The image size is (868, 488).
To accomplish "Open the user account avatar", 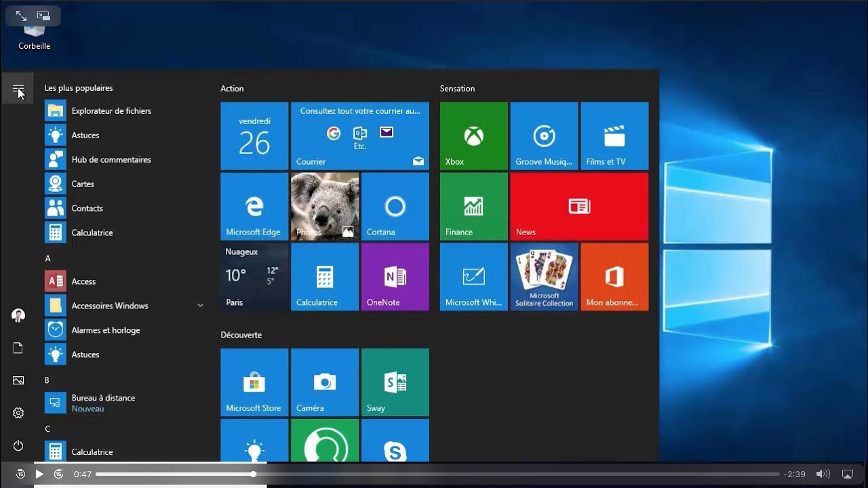I will pos(18,315).
